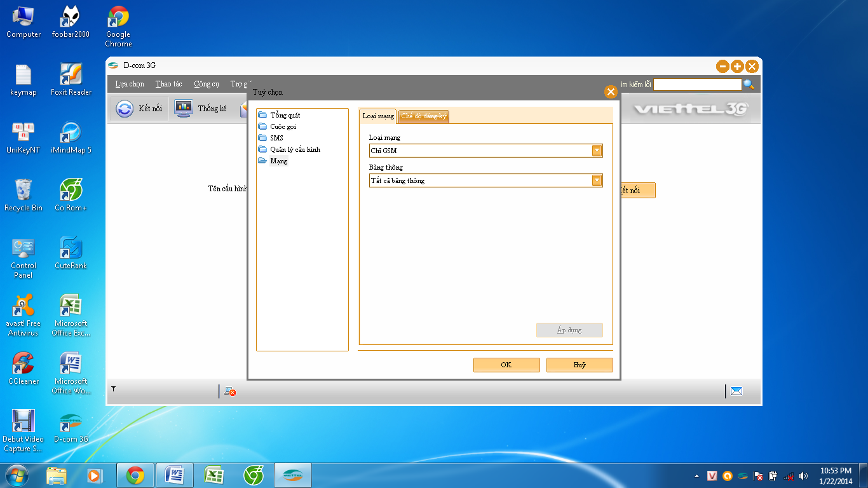This screenshot has height=488, width=868.
Task: Select the Tổng quát folder item
Action: click(x=279, y=115)
